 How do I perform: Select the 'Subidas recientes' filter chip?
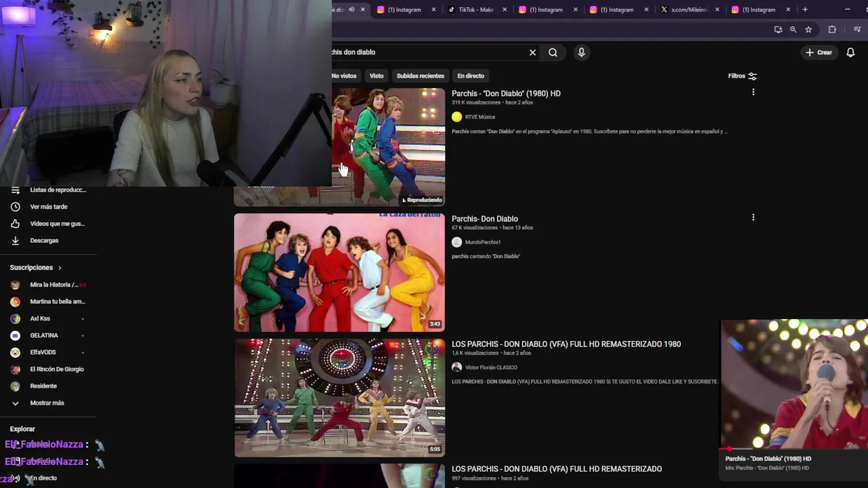[420, 76]
